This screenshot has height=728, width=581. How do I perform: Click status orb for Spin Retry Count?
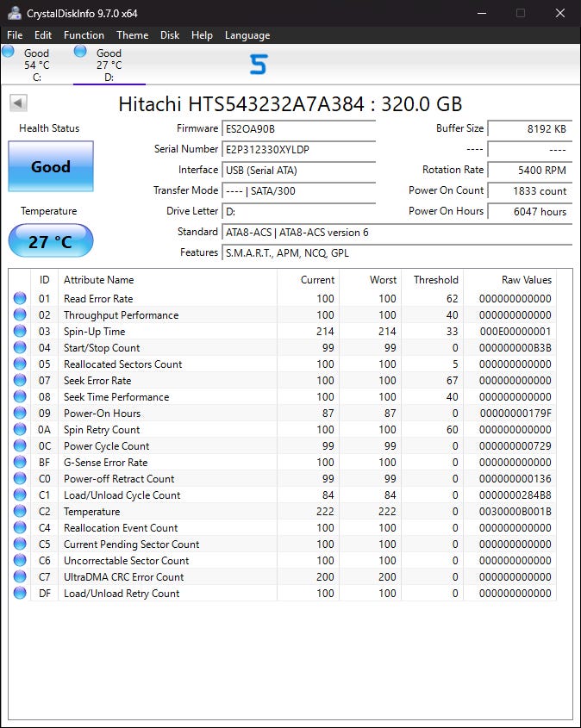click(20, 429)
